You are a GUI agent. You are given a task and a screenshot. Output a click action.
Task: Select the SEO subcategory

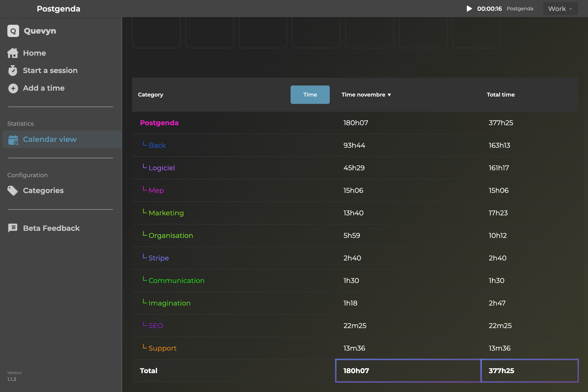coord(156,326)
